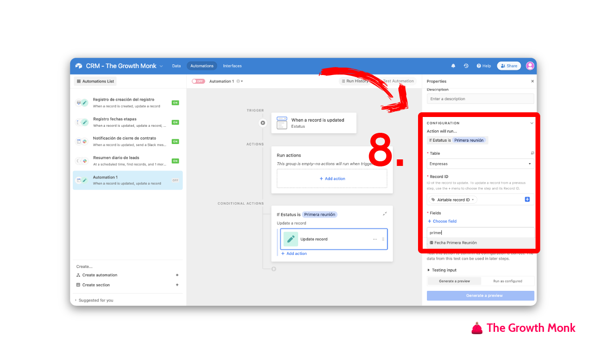Click the Update record drag handle icon

(384, 239)
